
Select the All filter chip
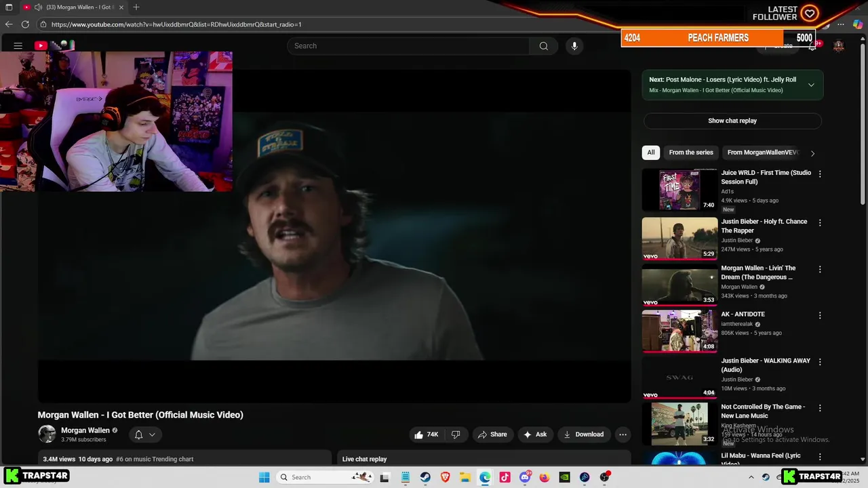pos(651,152)
